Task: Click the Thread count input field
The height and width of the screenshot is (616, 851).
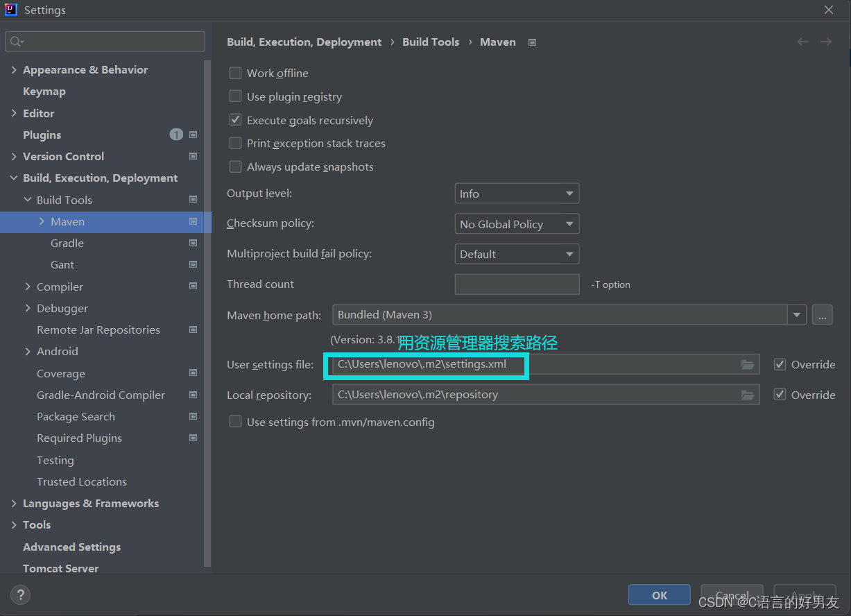Action: click(517, 284)
